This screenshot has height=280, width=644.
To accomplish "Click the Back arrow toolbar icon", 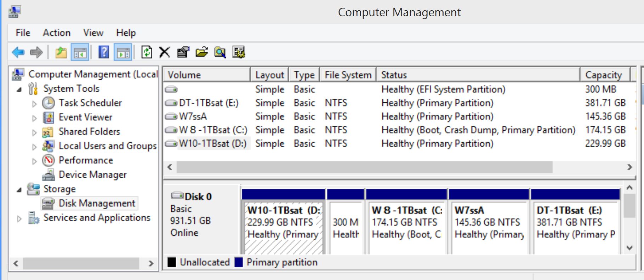I will click(x=18, y=53).
